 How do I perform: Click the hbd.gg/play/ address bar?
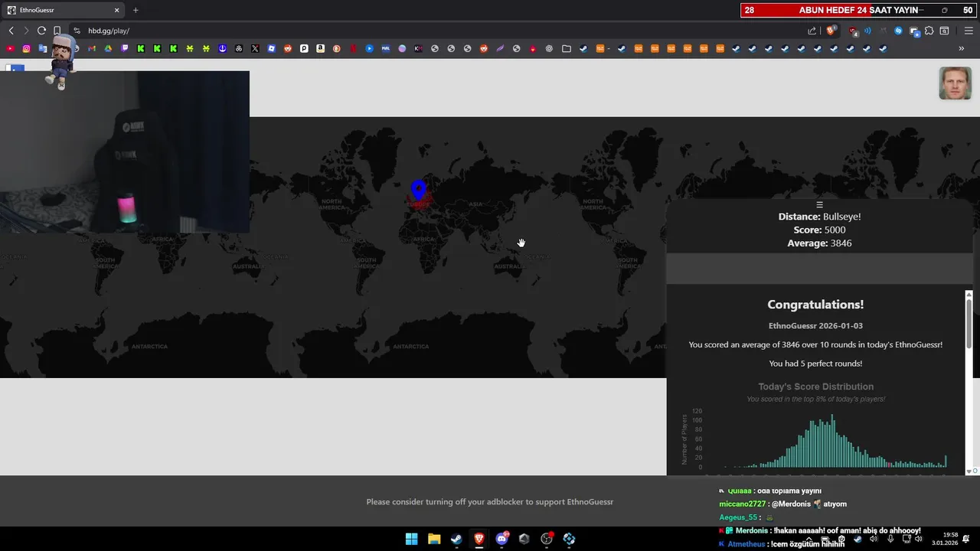pos(436,31)
